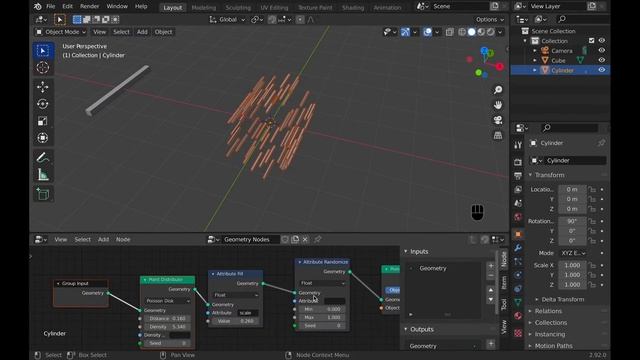This screenshot has height=360, width=640.
Task: Toggle viewport overlays button
Action: coord(427,32)
